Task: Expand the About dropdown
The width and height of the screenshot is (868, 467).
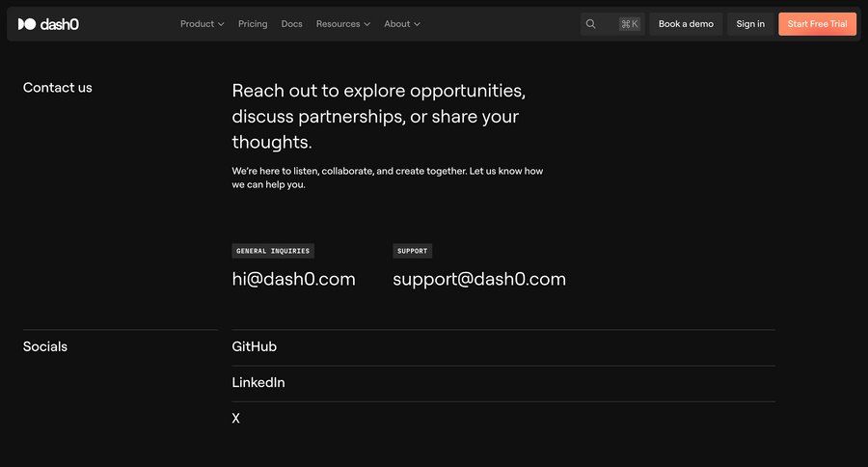Action: click(402, 24)
